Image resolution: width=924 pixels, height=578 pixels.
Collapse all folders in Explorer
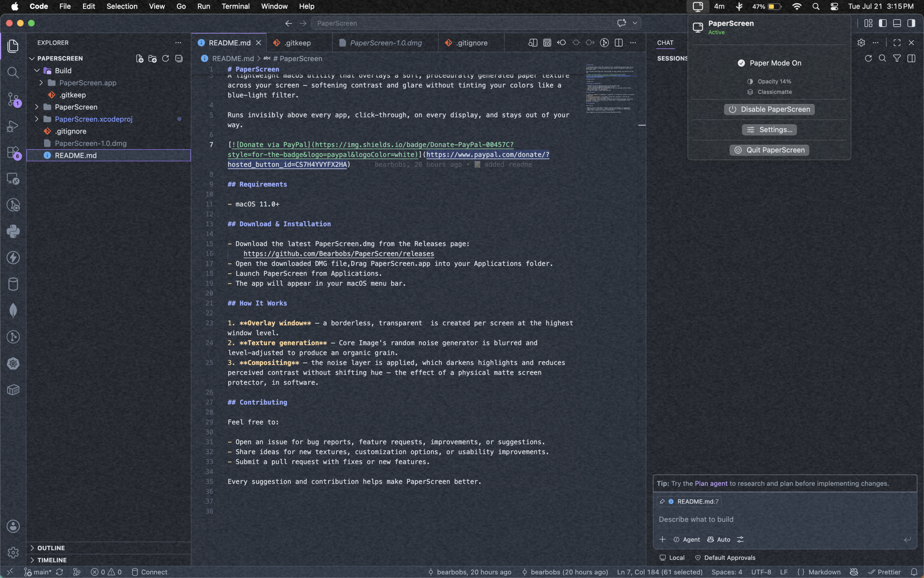tap(179, 59)
